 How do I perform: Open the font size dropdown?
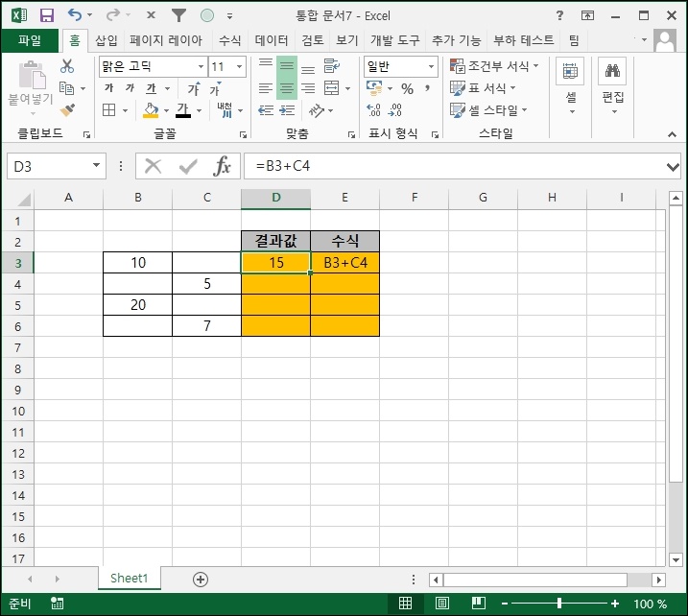tap(240, 67)
